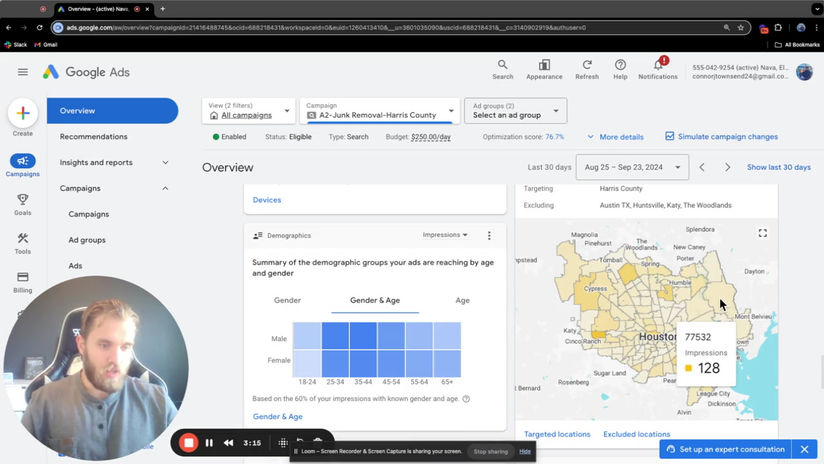Click Set up an expert consultation
The width and height of the screenshot is (824, 464).
click(725, 449)
